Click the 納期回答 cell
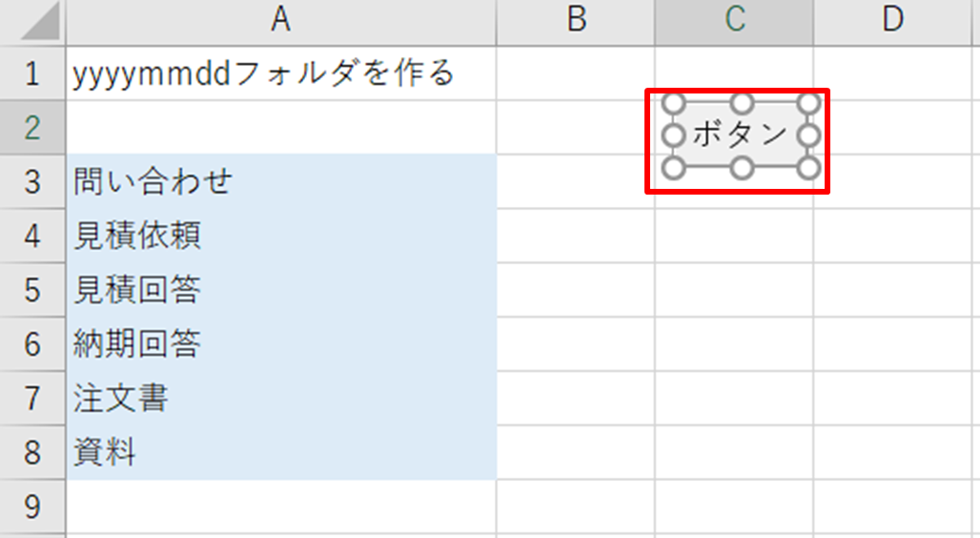Screen dimensions: 980x538 [280, 344]
